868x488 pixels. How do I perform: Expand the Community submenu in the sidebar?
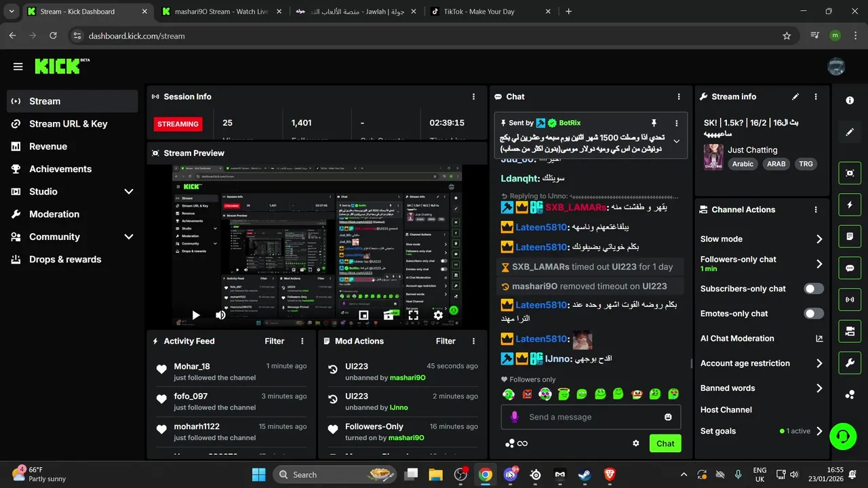[x=129, y=237]
